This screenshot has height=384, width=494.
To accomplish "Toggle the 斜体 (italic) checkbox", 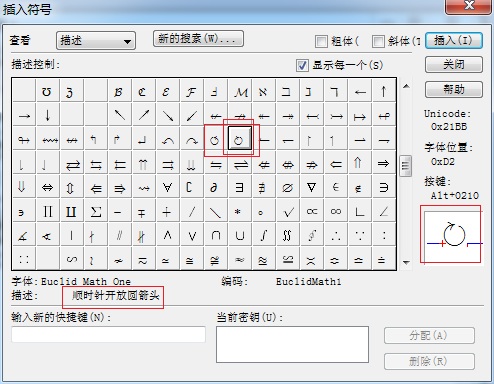I will (378, 42).
